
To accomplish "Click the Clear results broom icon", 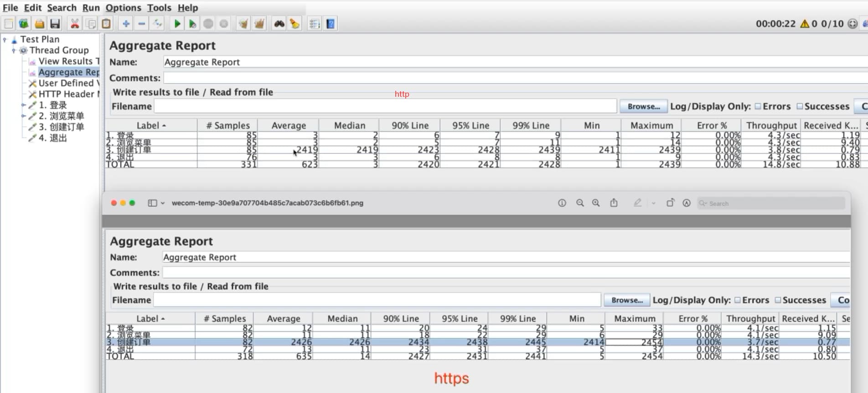I will click(x=243, y=24).
